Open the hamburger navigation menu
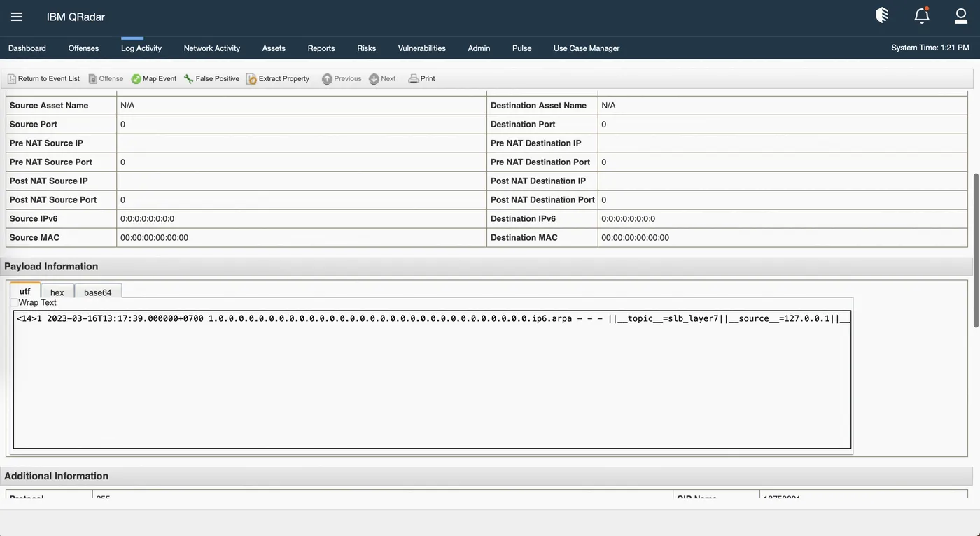The width and height of the screenshot is (980, 536). [17, 17]
